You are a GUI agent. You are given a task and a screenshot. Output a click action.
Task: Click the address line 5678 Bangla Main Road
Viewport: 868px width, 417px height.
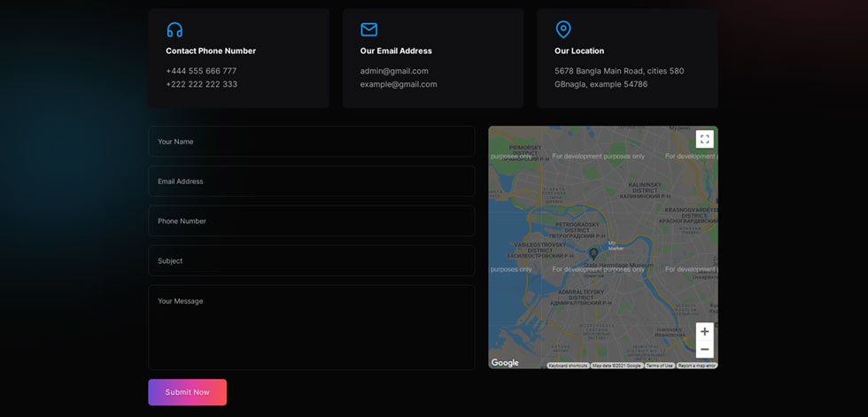pos(619,71)
